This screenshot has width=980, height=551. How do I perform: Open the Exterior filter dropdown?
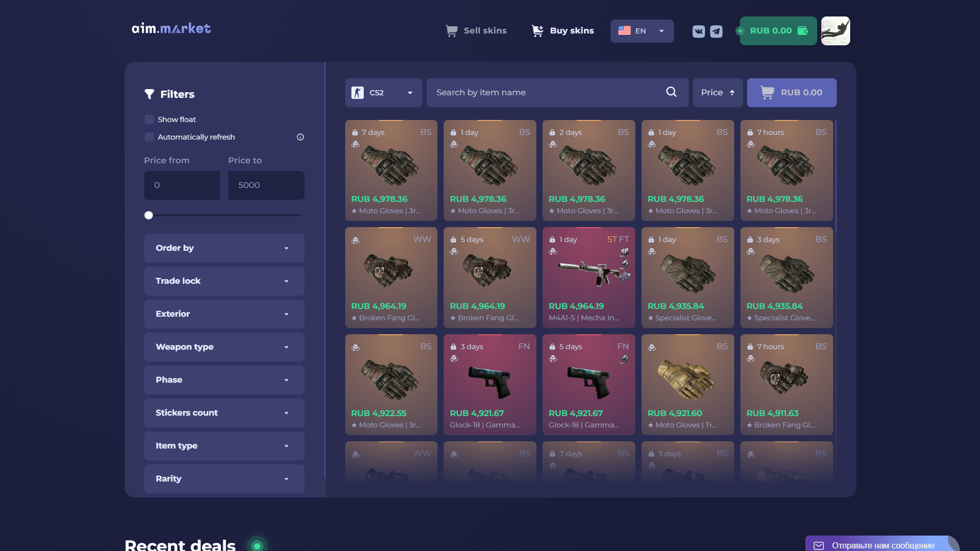click(224, 314)
